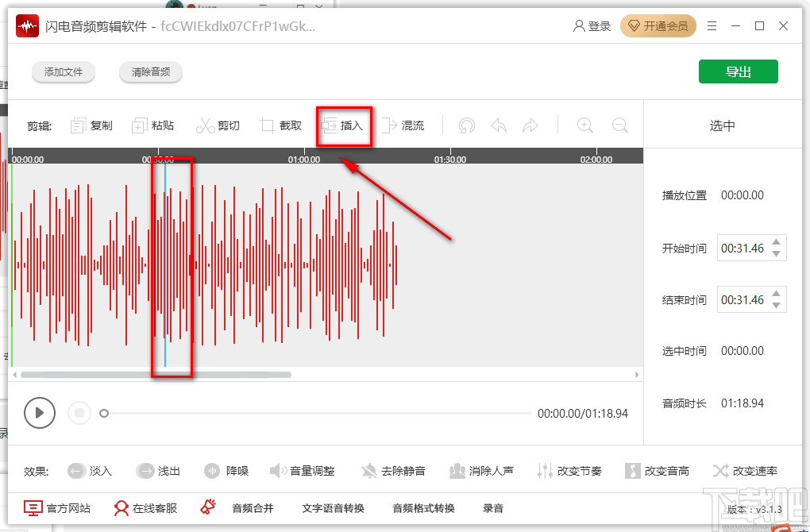The image size is (810, 532).
Task: Start recording via 录音
Action: pos(493,508)
